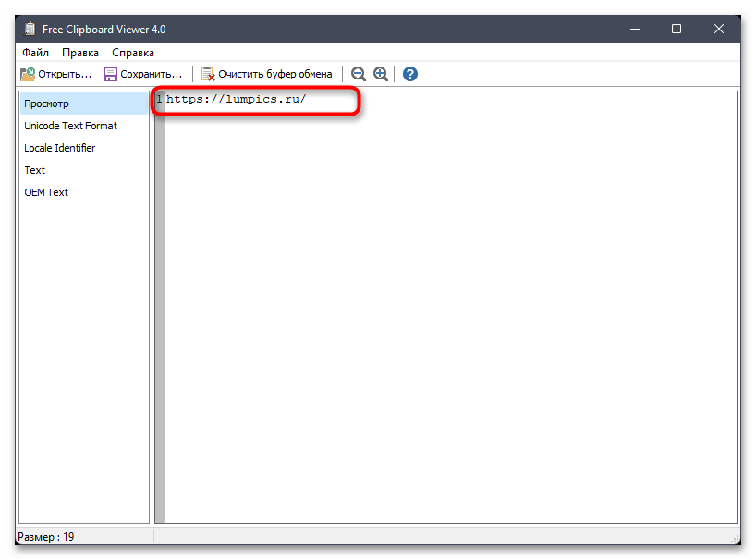Click the Размер : 19 status text
This screenshot has width=756, height=560.
click(x=46, y=536)
